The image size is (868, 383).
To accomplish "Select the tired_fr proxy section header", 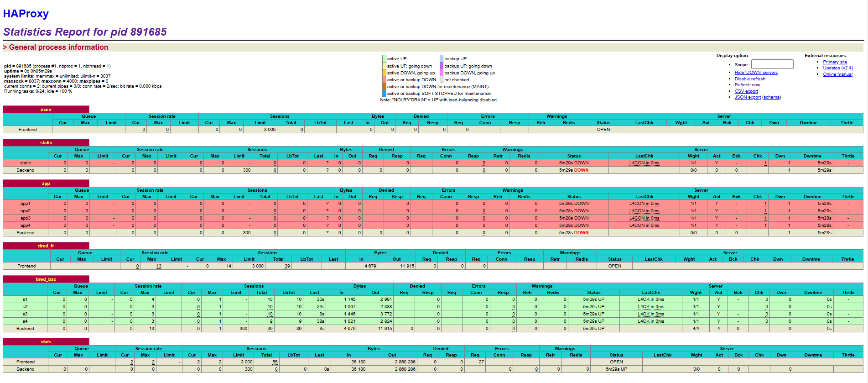I will tap(46, 246).
